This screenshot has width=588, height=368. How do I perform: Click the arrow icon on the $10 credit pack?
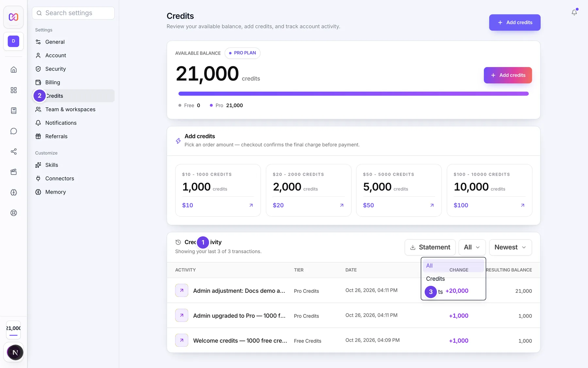coord(251,205)
